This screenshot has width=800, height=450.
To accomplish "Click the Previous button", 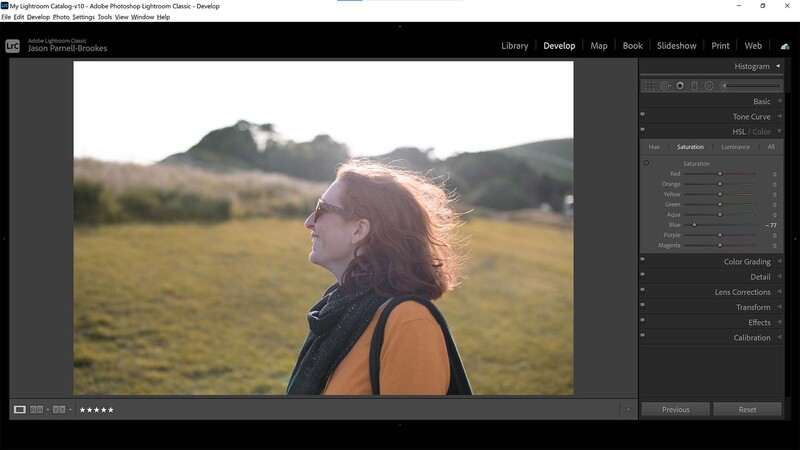I will pos(676,410).
